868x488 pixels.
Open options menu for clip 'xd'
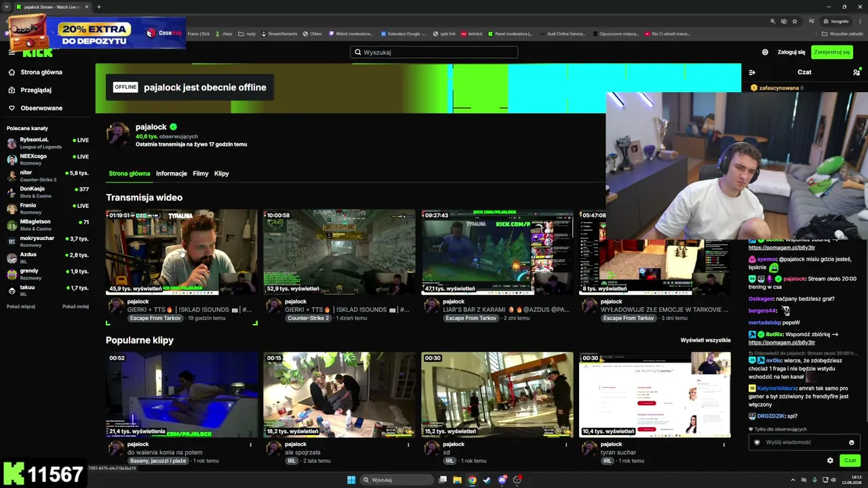566,445
